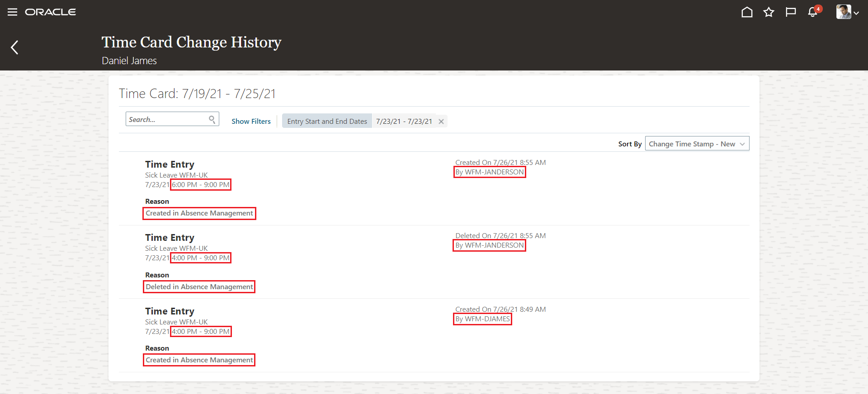
Task: Click the 7/23/21 - 7/23/21 filter value
Action: 404,121
